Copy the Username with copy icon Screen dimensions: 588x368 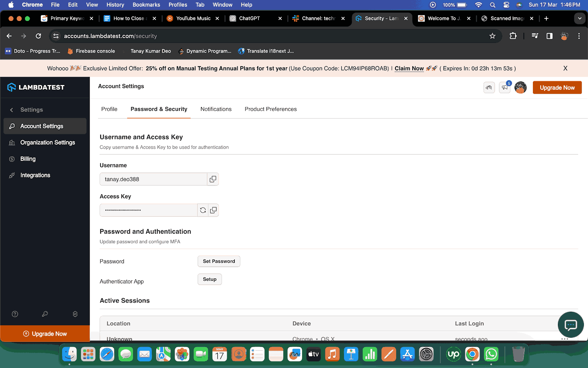pos(213,179)
